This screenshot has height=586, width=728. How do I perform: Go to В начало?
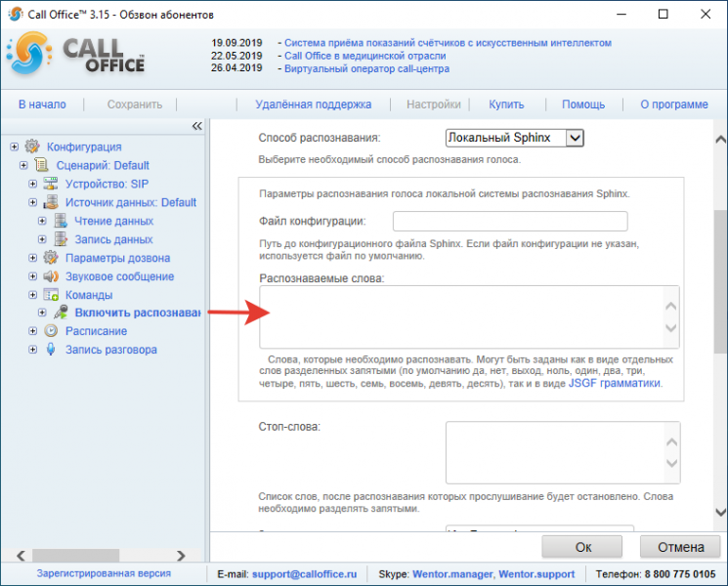point(42,105)
